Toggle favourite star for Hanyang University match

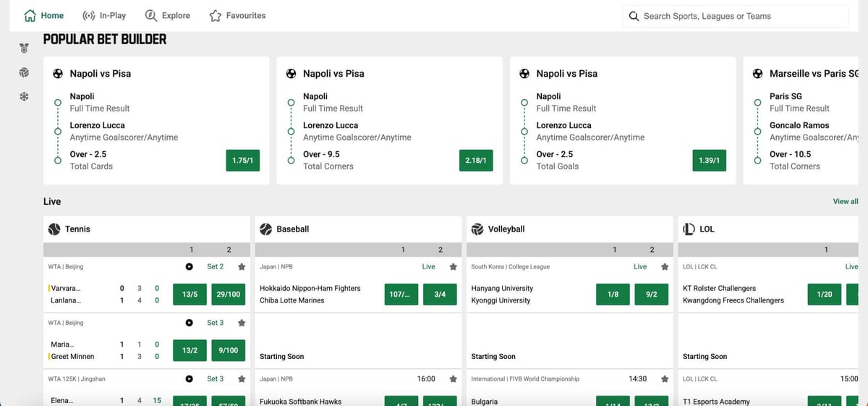pyautogui.click(x=665, y=266)
